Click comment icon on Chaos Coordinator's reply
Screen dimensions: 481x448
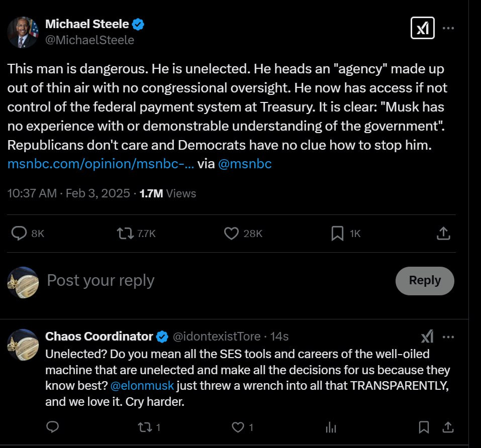52,427
